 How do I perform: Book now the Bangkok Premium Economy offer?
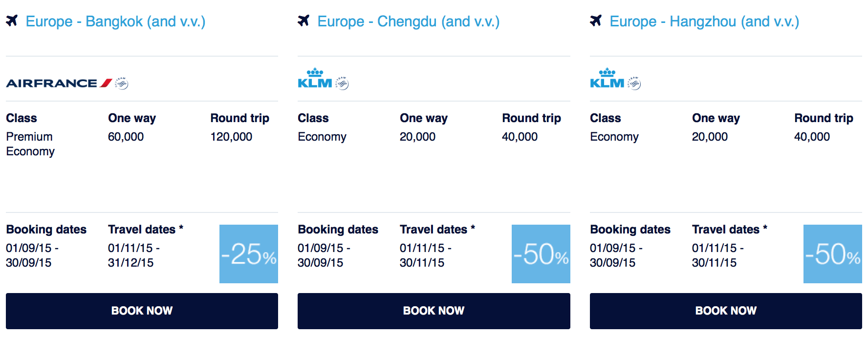(142, 311)
